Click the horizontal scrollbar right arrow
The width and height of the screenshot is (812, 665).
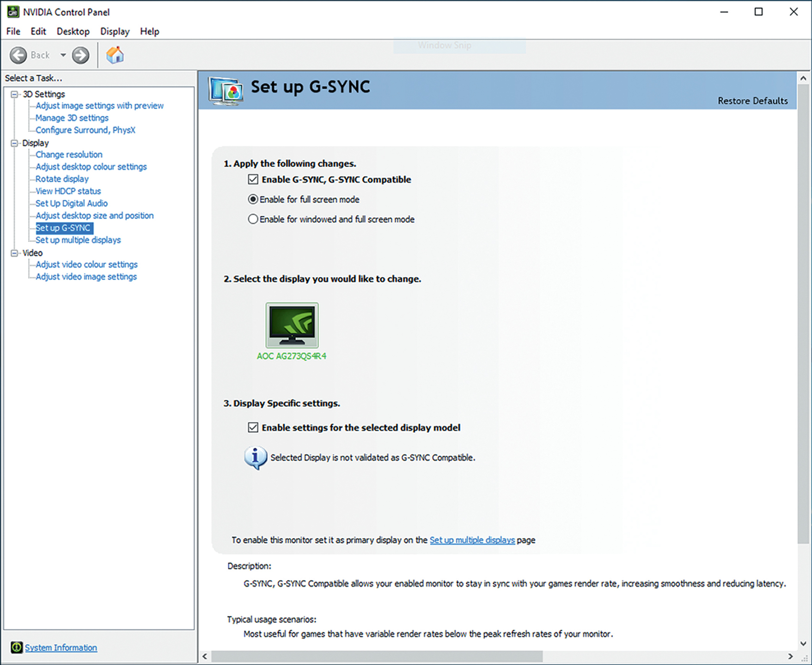[790, 656]
